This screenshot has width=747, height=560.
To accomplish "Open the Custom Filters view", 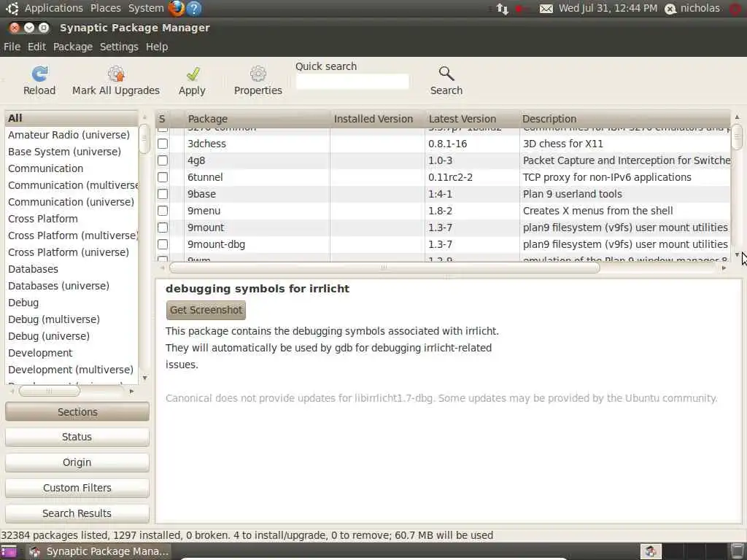I will (77, 488).
